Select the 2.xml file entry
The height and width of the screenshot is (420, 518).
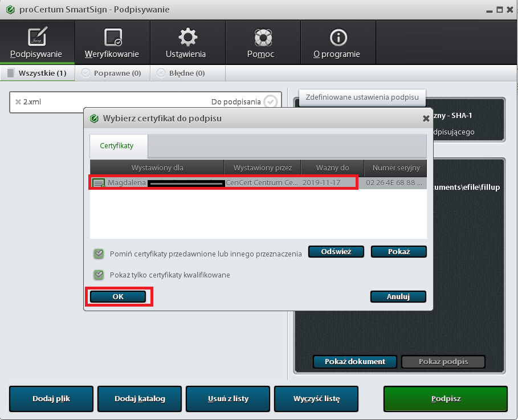(145, 102)
